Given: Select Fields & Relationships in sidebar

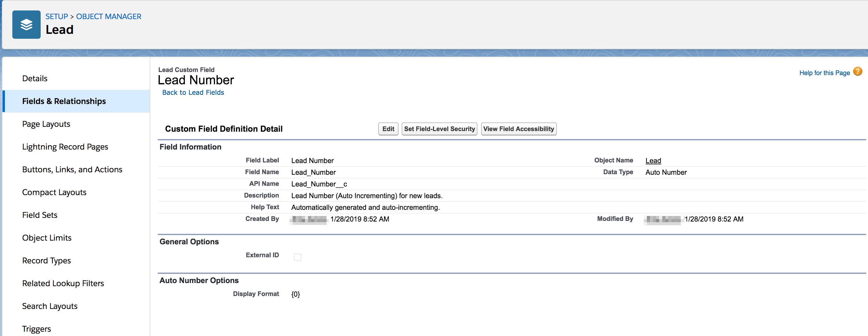Looking at the screenshot, I should [64, 101].
